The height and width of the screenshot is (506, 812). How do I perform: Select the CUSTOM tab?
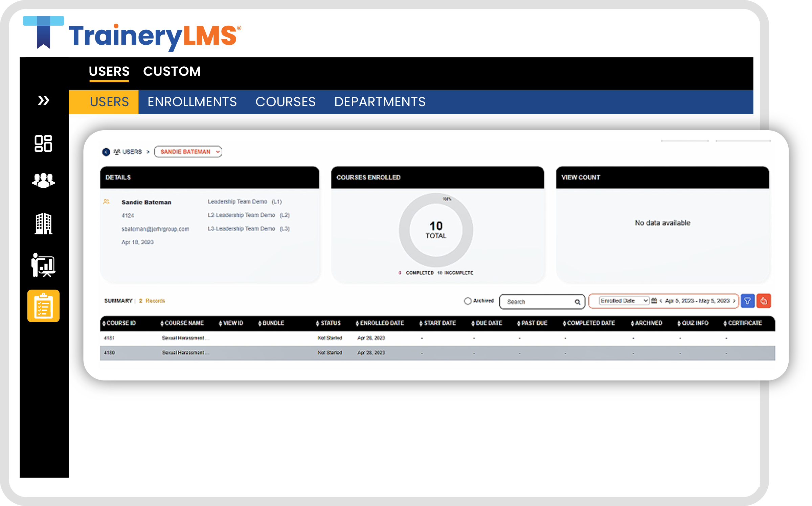[172, 71]
